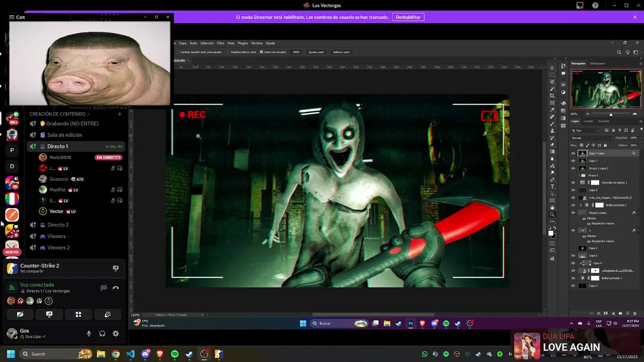Click the 100% zoom button in options bar
Image resolution: width=644 pixels, height=362 pixels.
pos(296,52)
